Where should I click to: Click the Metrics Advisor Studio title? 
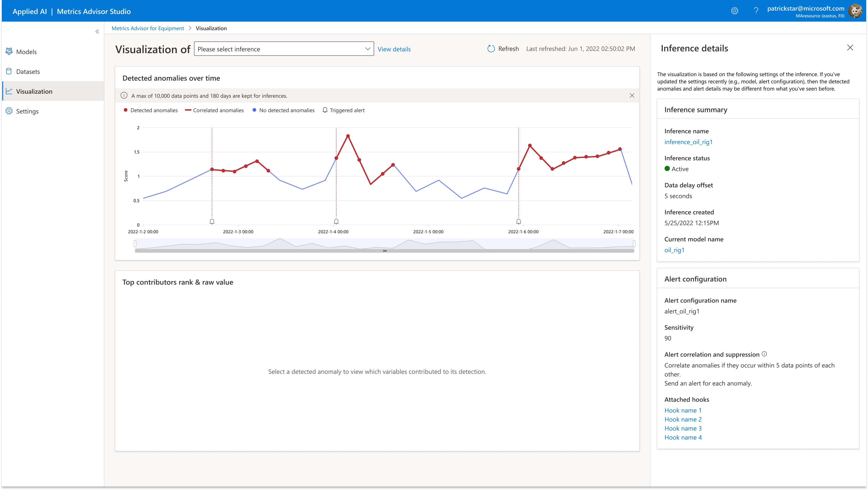94,11
